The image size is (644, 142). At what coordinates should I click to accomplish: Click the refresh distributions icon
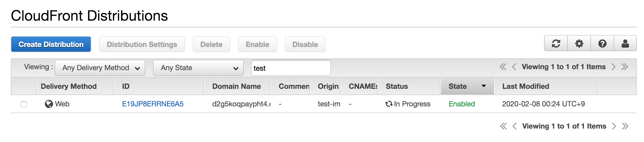point(556,43)
